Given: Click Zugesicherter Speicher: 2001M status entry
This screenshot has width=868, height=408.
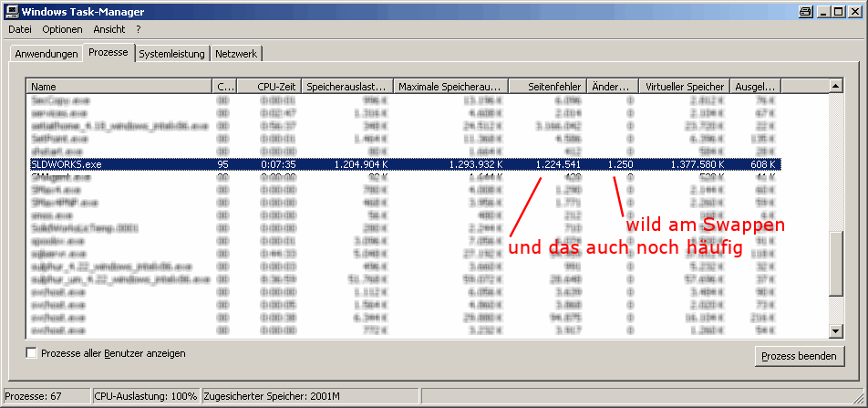Looking at the screenshot, I should pyautogui.click(x=310, y=396).
